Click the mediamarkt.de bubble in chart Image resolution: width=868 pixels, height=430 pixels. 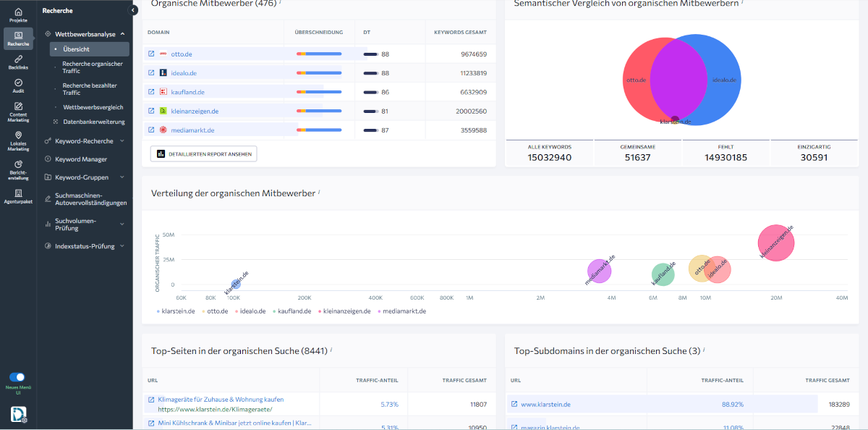600,271
